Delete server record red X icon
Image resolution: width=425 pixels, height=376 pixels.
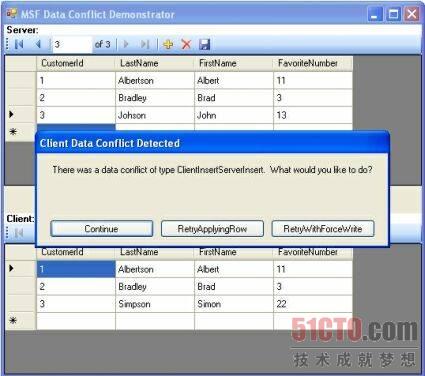tap(186, 44)
